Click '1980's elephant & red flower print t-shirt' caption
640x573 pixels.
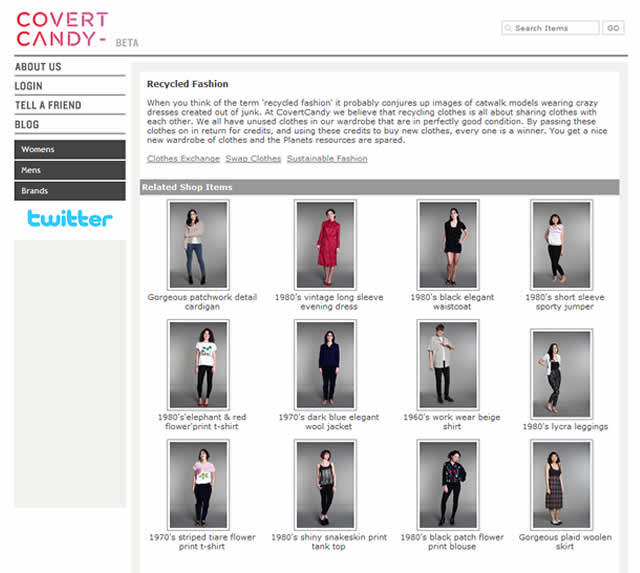[202, 422]
